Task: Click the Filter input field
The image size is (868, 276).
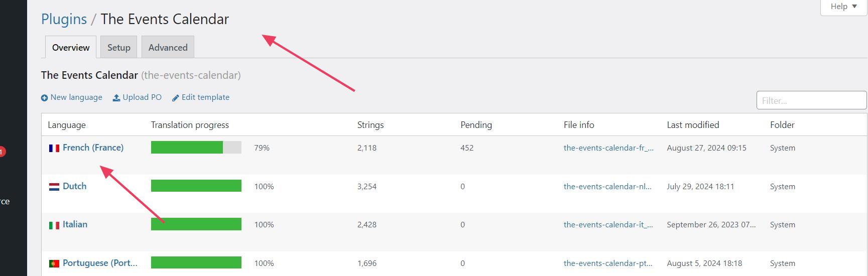Action: 811,100
